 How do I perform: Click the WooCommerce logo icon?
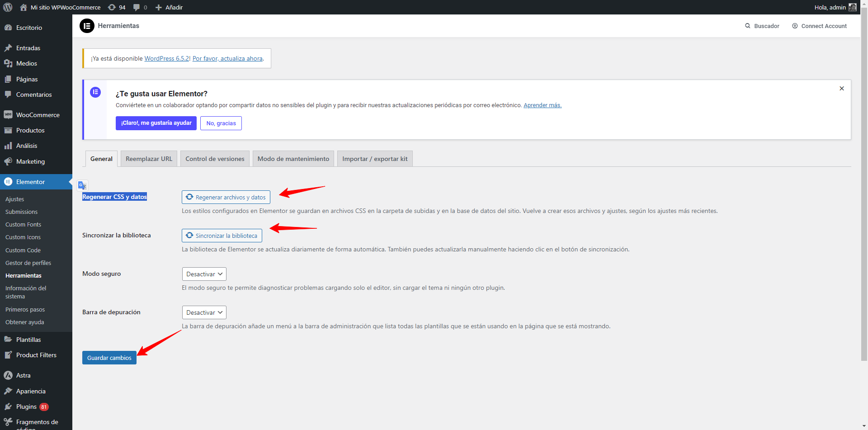click(x=8, y=115)
